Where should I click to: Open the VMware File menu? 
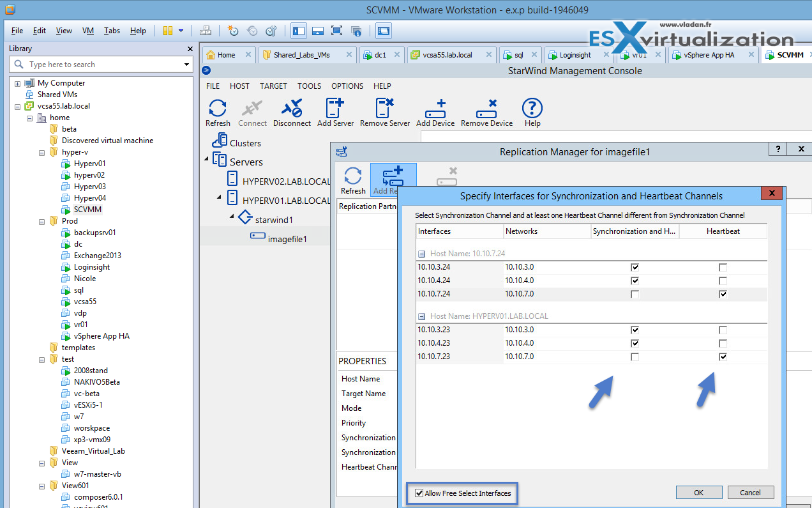[17, 31]
